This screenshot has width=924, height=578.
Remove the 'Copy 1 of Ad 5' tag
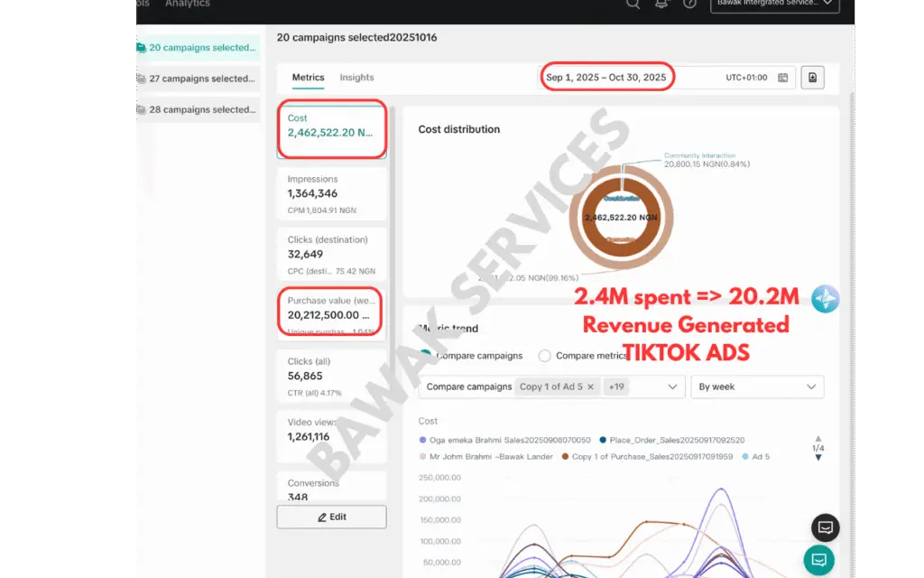tap(590, 387)
